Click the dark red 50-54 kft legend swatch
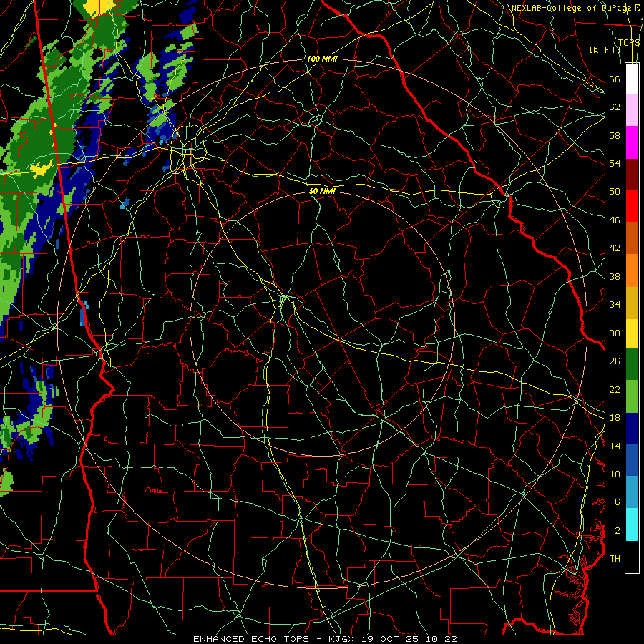 coord(632,175)
